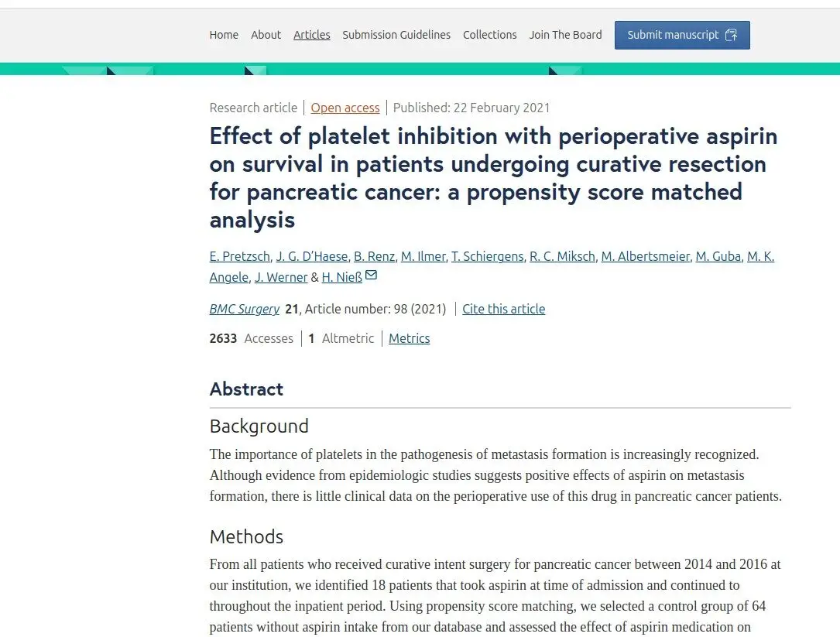Open the Home menu item

point(224,35)
